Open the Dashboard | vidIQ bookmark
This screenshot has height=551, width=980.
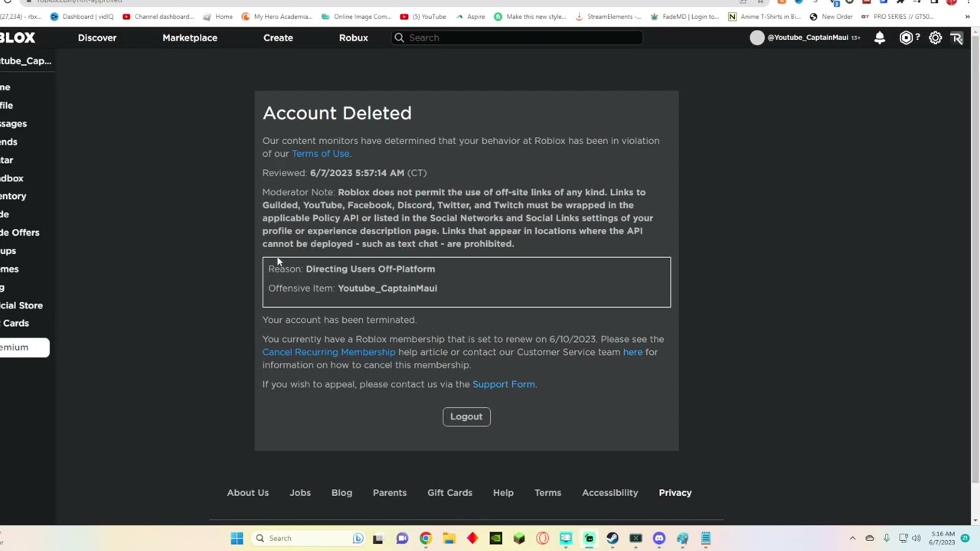click(x=83, y=16)
